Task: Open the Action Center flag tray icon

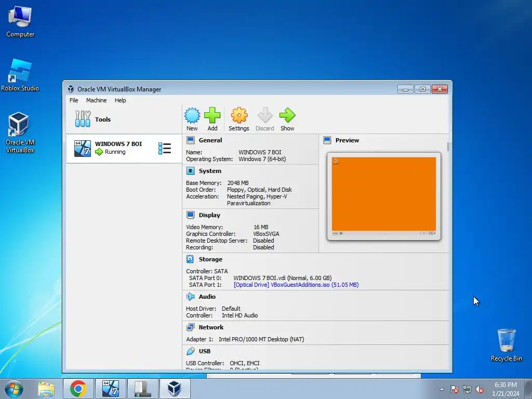Action: [455, 390]
